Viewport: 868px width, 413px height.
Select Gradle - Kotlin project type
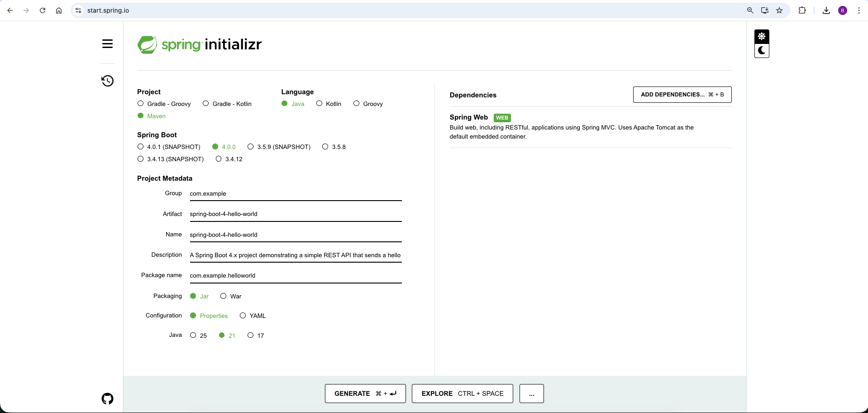click(206, 104)
